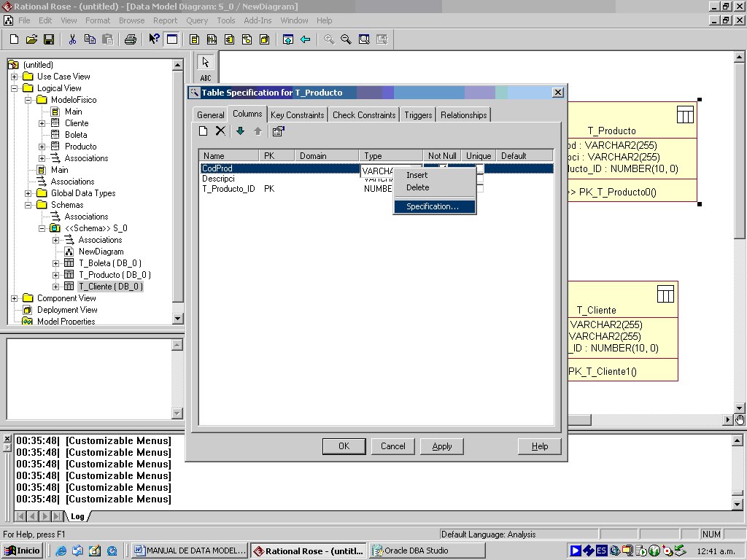The image size is (747, 560).
Task: Delete the column using the X icon
Action: coord(220,131)
